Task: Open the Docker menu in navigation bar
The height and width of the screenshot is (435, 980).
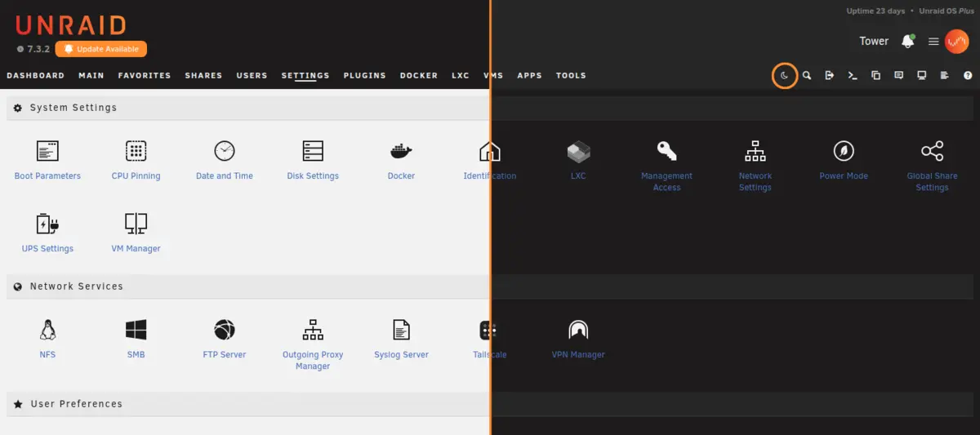Action: (419, 75)
